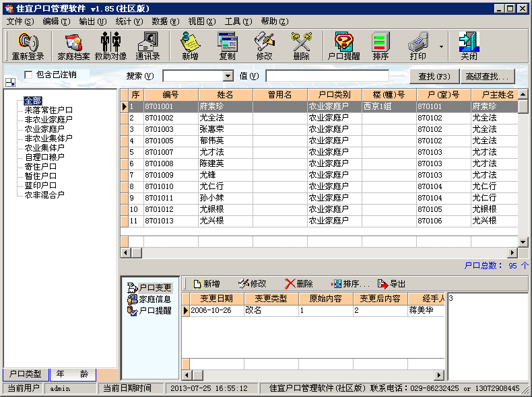Image resolution: width=532 pixels, height=397 pixels.
Task: Open the 通讯录 address book icon
Action: click(147, 46)
